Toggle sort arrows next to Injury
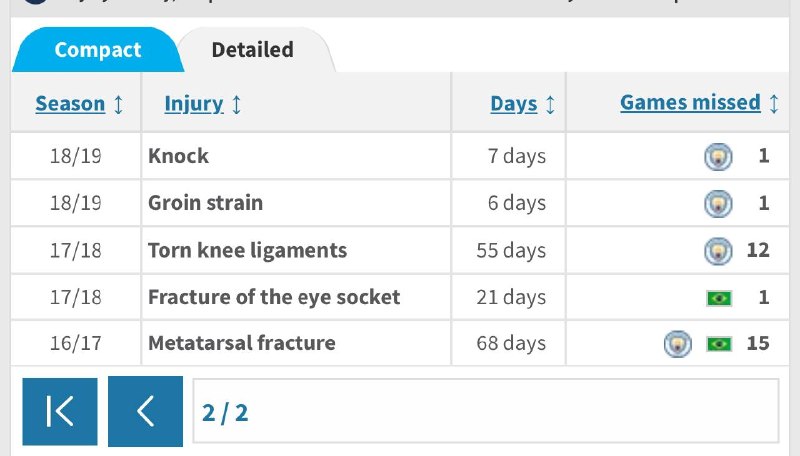The width and height of the screenshot is (800, 456). [236, 105]
